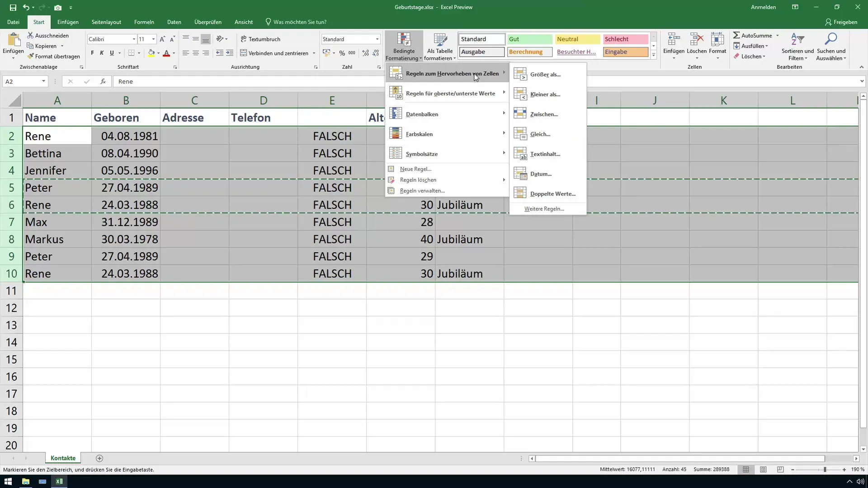This screenshot has height=488, width=868.
Task: Click the camera icon in quick access toolbar
Action: click(x=58, y=7)
